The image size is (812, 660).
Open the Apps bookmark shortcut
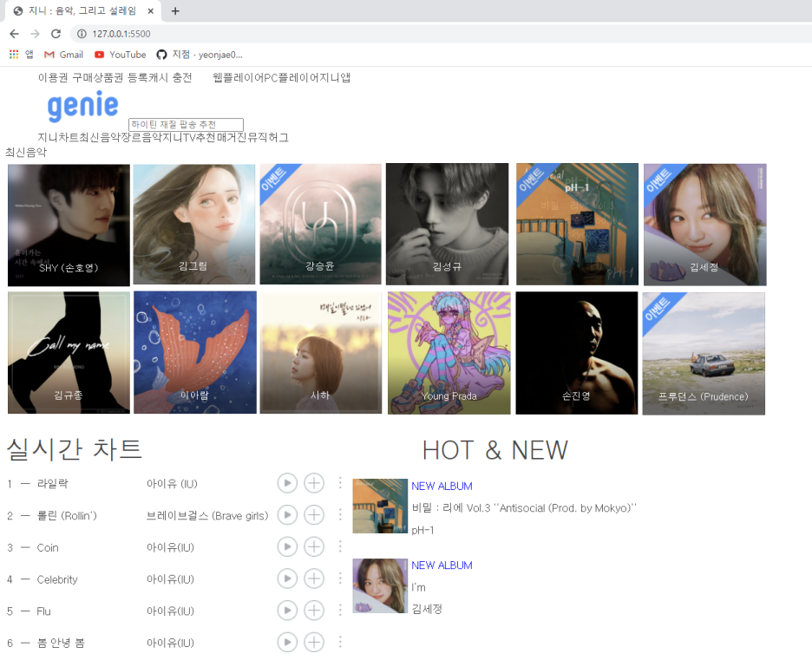point(21,55)
